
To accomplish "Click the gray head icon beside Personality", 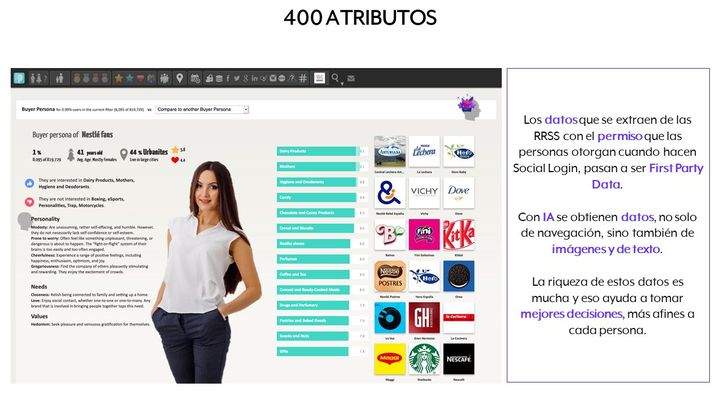I will pos(24,221).
